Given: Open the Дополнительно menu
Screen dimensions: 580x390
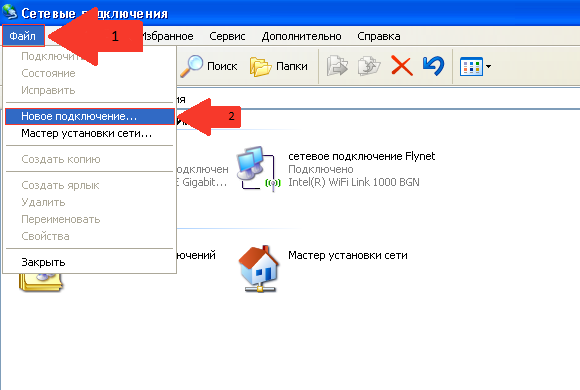Looking at the screenshot, I should 301,36.
